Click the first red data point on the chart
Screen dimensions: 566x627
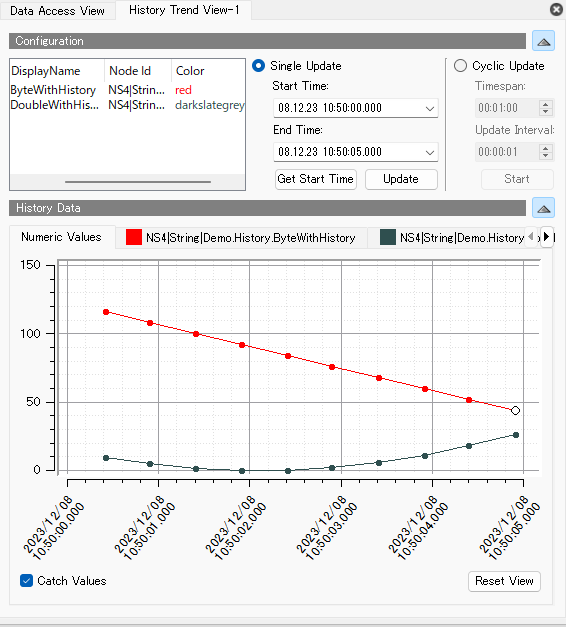coord(106,312)
